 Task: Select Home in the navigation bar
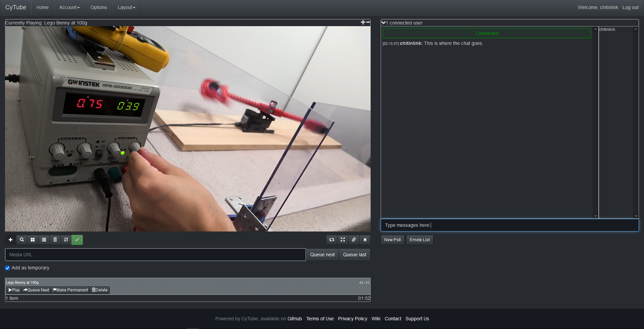(42, 7)
